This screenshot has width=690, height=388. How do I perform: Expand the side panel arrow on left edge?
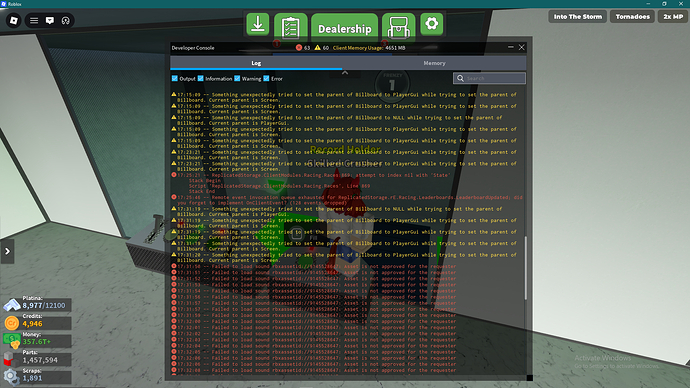(x=7, y=251)
